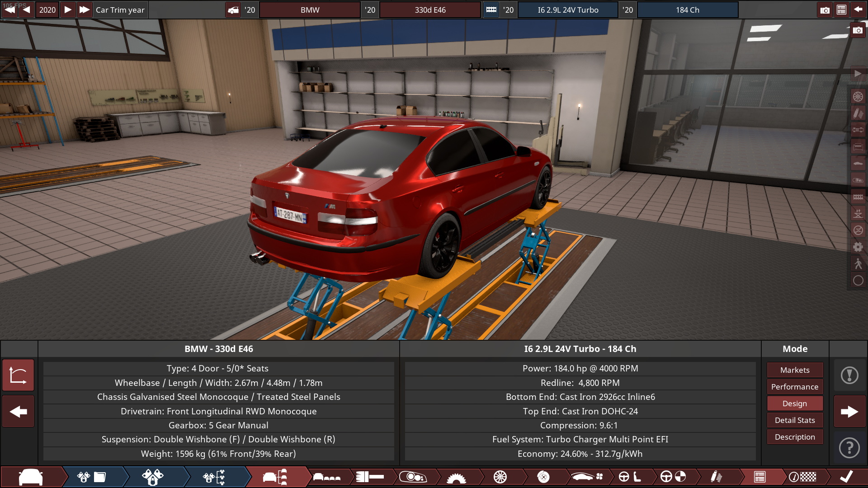The width and height of the screenshot is (868, 488).
Task: Open the engine family tab
Action: click(92, 477)
